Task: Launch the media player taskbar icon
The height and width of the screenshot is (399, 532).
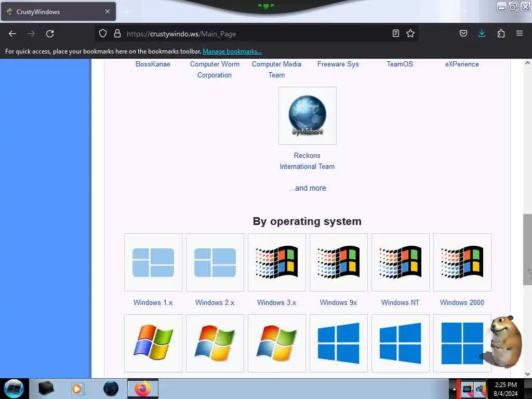Action: tap(77, 389)
